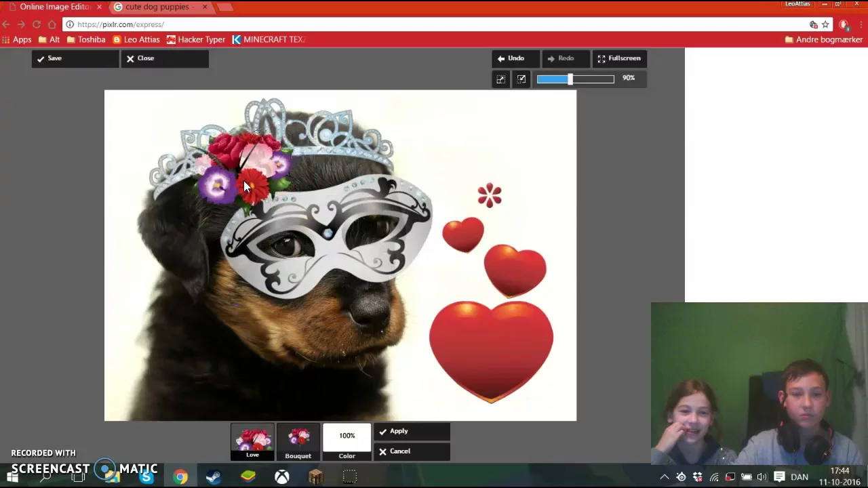The image size is (868, 488).
Task: Close the Online Image Editor tab
Action: pos(99,7)
